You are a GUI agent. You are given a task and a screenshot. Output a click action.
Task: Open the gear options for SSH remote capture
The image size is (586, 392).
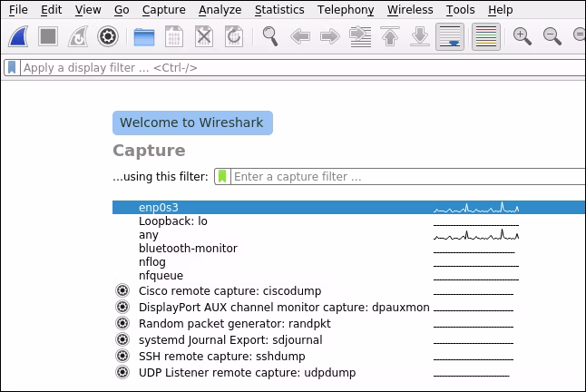(x=122, y=356)
